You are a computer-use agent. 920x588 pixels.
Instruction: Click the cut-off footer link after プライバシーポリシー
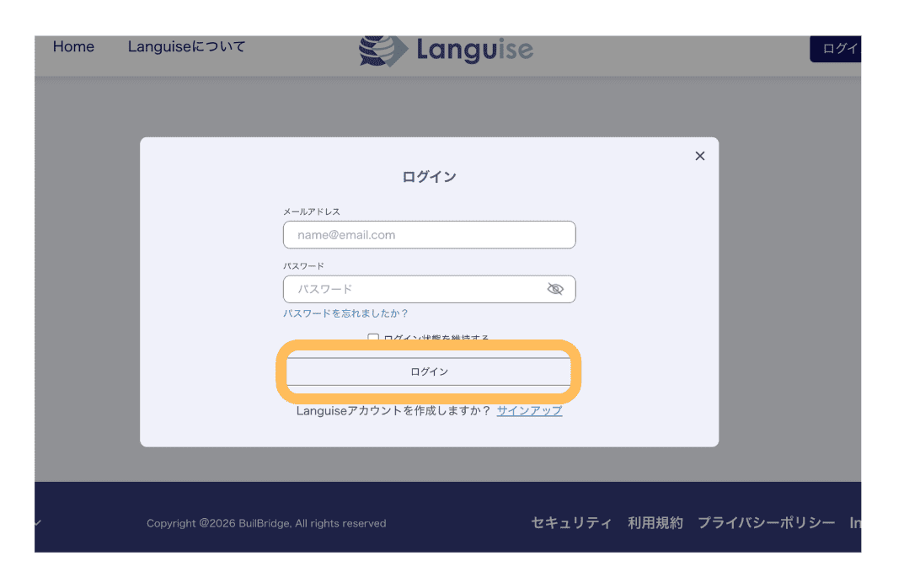click(x=854, y=523)
